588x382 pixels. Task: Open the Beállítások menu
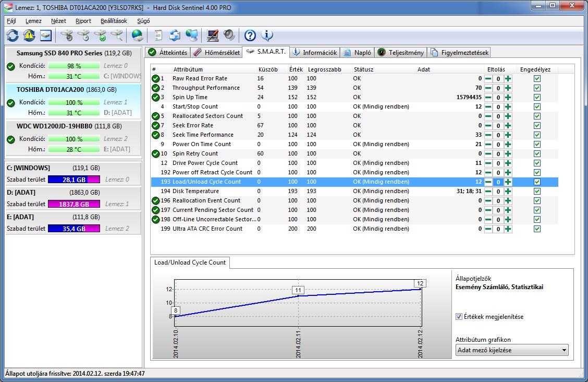114,21
